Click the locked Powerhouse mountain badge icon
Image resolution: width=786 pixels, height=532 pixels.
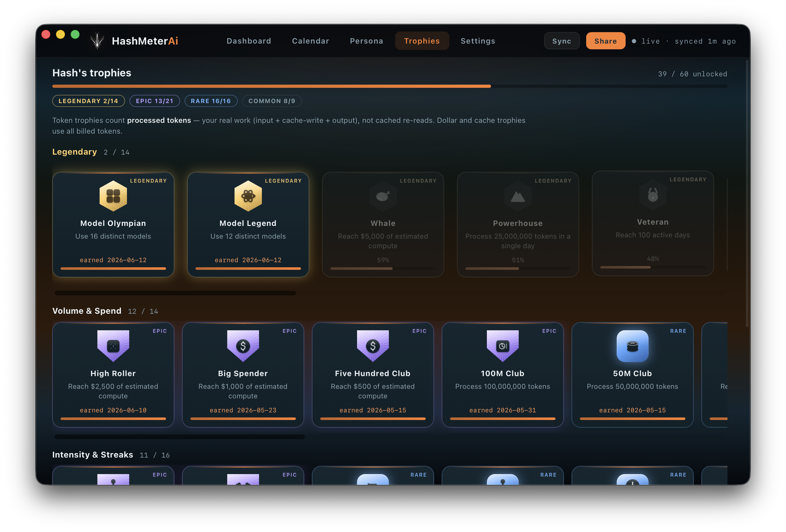[x=518, y=196]
